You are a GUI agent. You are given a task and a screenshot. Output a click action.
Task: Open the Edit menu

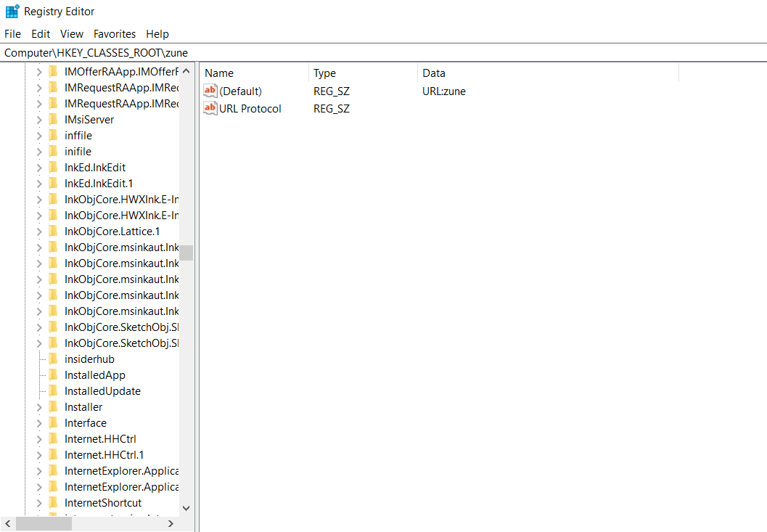pos(41,34)
